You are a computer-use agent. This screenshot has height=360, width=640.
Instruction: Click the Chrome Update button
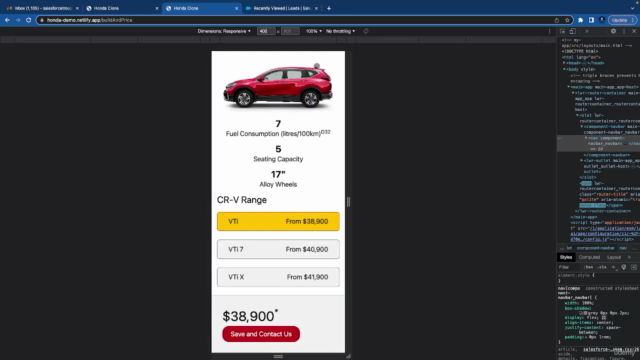[622, 20]
